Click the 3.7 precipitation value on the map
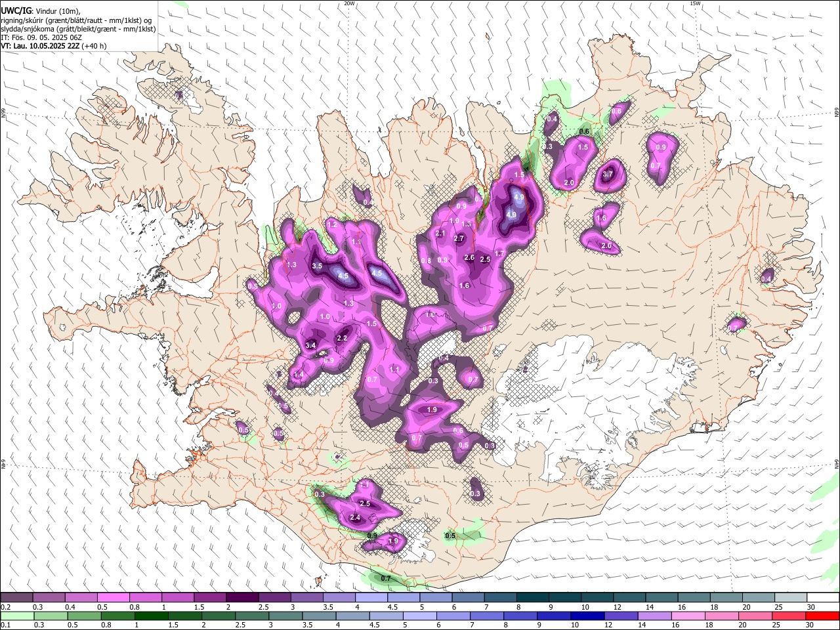Image resolution: width=840 pixels, height=630 pixels. (608, 175)
